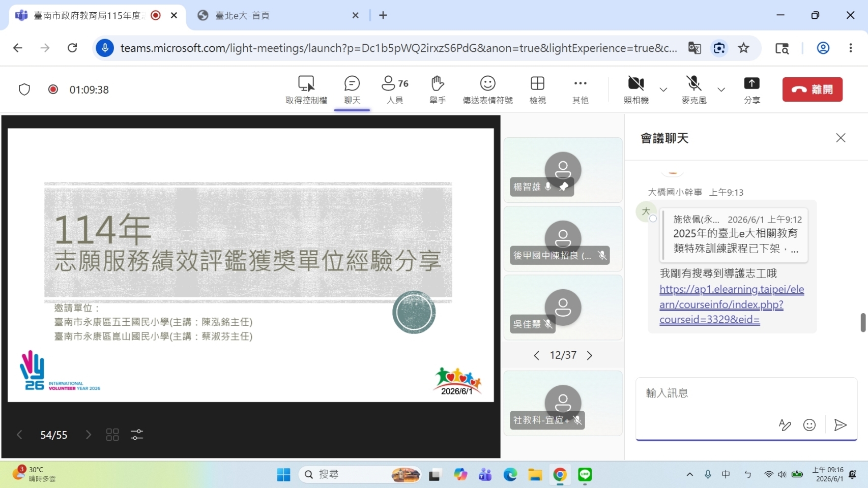Open the screen search icon in Chrome toolbar
This screenshot has width=868, height=488.
782,48
